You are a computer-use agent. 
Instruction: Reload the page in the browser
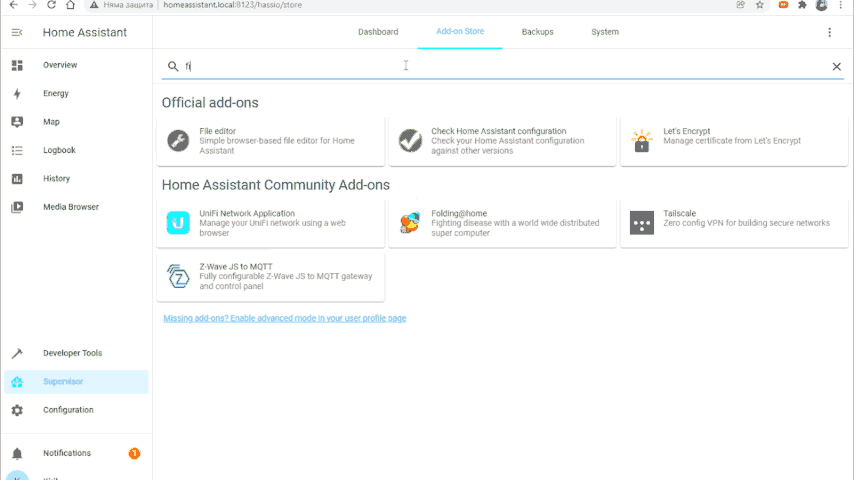coord(51,5)
